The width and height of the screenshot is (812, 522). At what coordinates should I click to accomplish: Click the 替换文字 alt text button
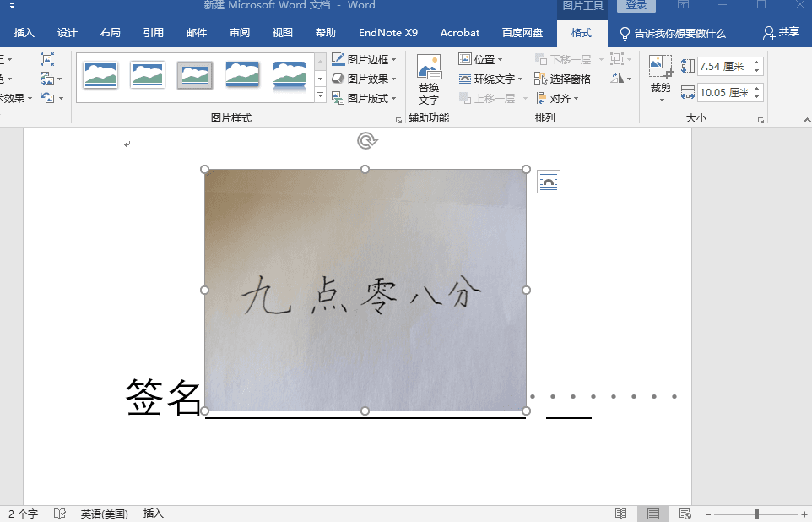429,79
